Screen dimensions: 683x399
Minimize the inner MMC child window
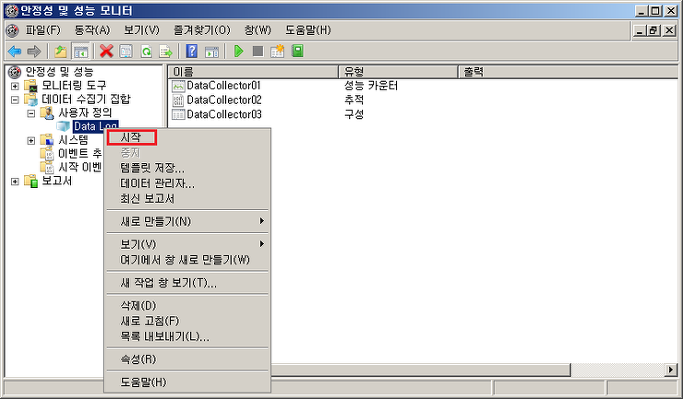[x=639, y=30]
